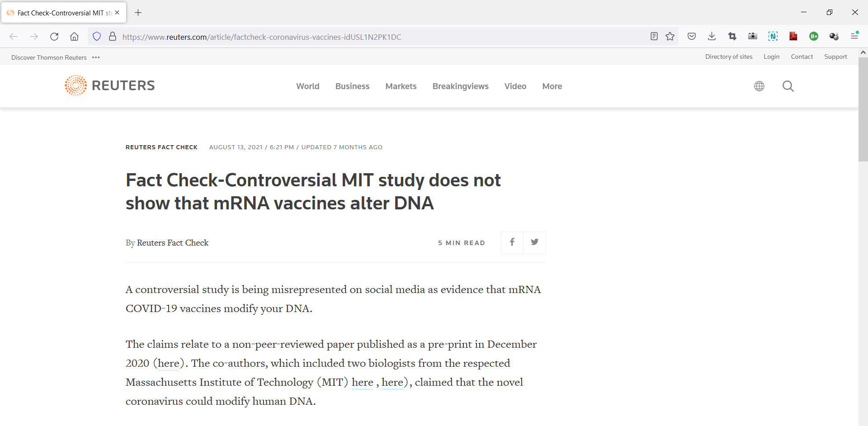Save page to Pocket icon

click(x=691, y=37)
